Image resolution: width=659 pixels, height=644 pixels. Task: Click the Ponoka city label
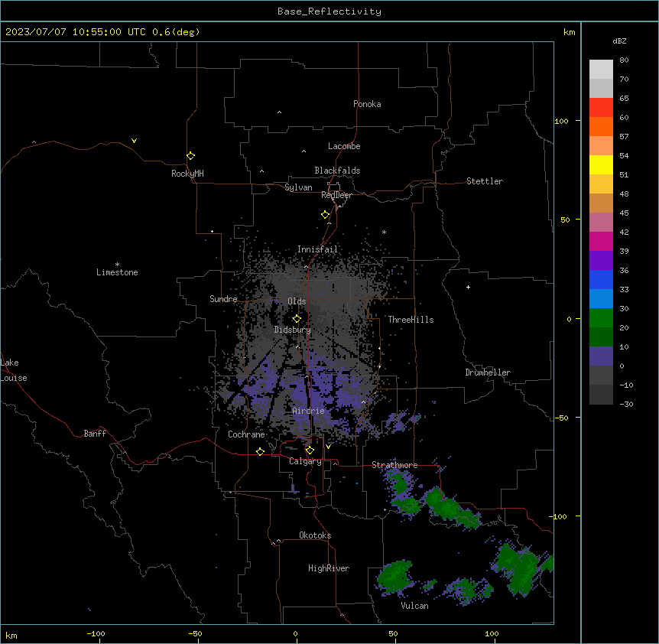(x=367, y=104)
